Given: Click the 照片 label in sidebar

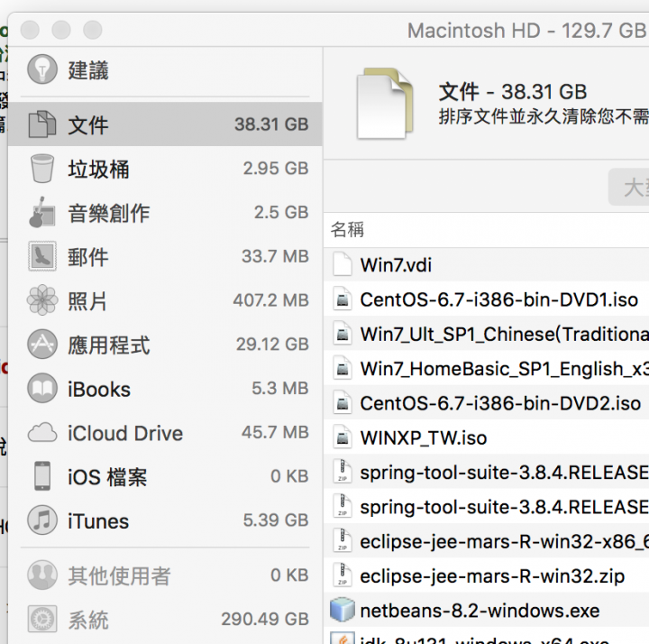Looking at the screenshot, I should tap(87, 301).
